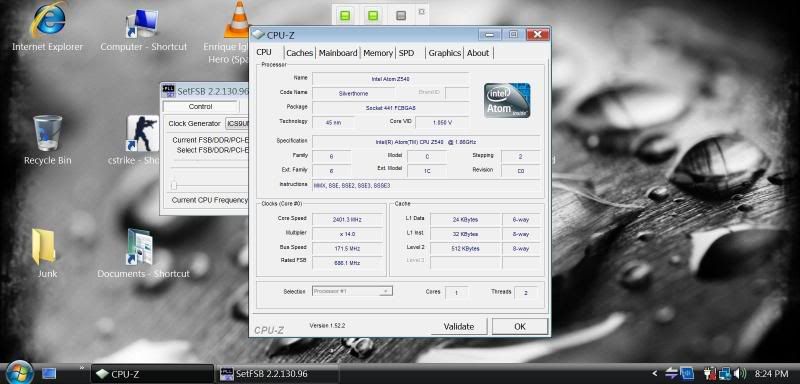Select SetFSB Control tab
The height and width of the screenshot is (384, 800).
click(201, 107)
